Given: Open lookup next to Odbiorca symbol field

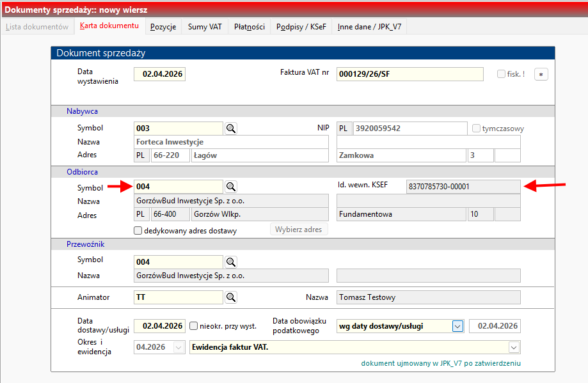Looking at the screenshot, I should point(231,187).
